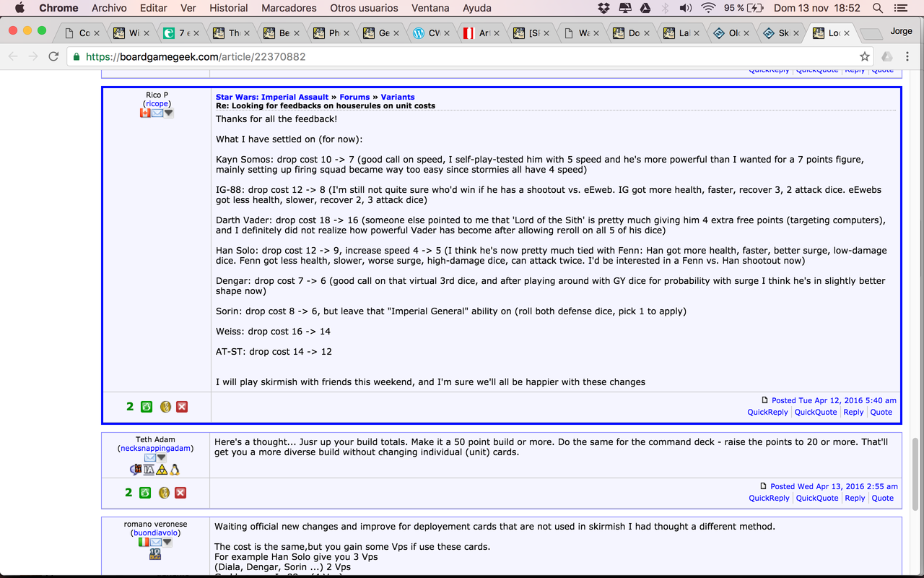
Task: Click the volume icon in the menu bar
Action: 686,8
